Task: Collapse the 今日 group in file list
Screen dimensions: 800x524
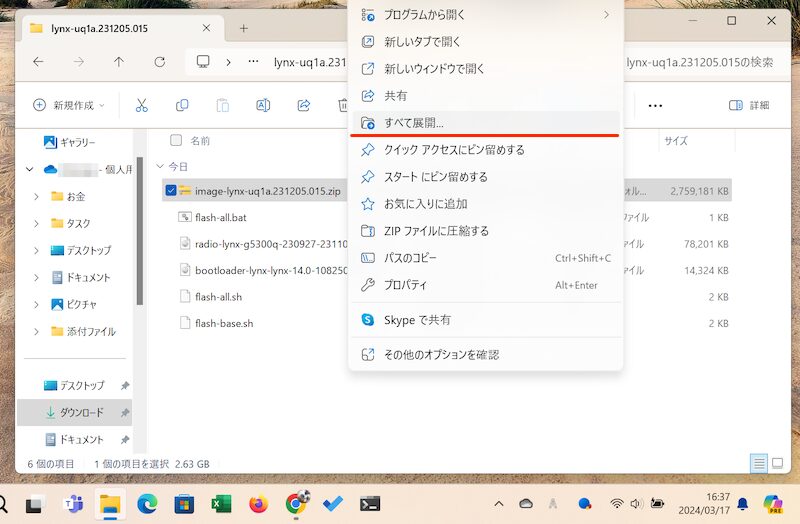Action: point(160,166)
